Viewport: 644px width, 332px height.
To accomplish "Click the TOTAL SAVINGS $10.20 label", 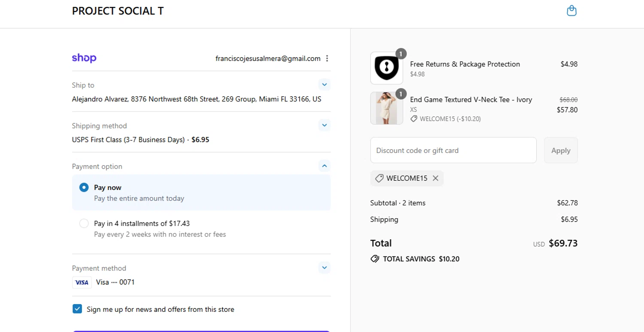I will (421, 259).
